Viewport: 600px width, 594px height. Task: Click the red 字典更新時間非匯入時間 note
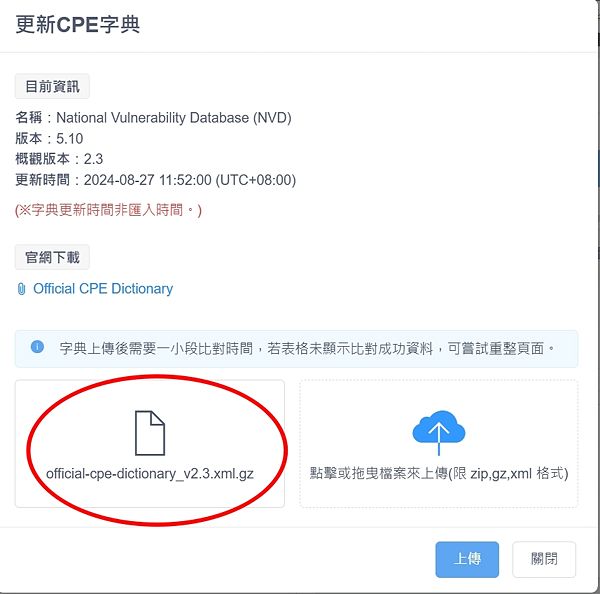[x=108, y=210]
